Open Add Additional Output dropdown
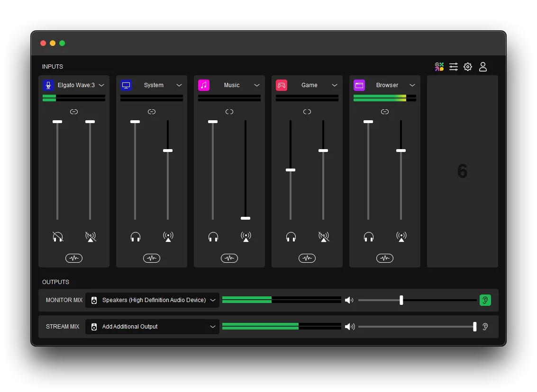Screen dimensions: 537x392 tap(153, 327)
